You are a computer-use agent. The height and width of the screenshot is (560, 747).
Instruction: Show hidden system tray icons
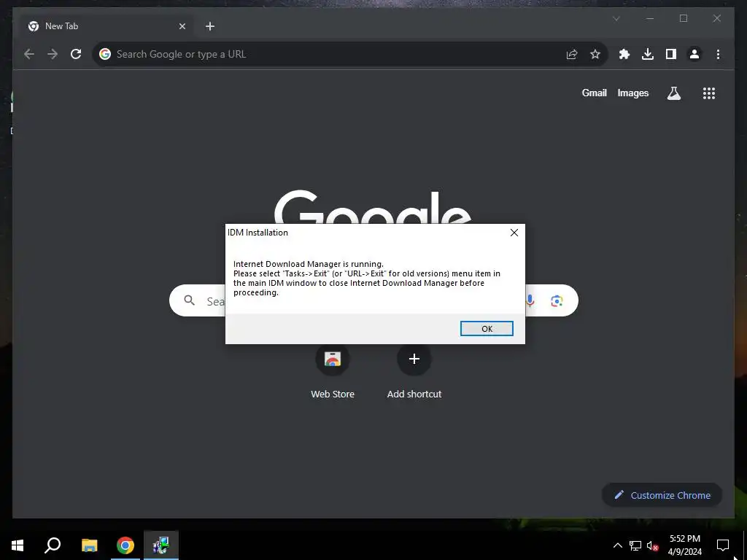[617, 545]
